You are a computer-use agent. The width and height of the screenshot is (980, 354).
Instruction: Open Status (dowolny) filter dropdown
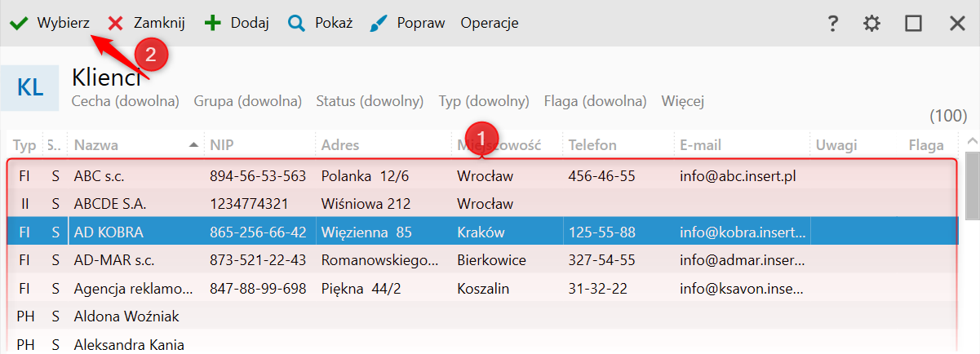click(x=370, y=102)
